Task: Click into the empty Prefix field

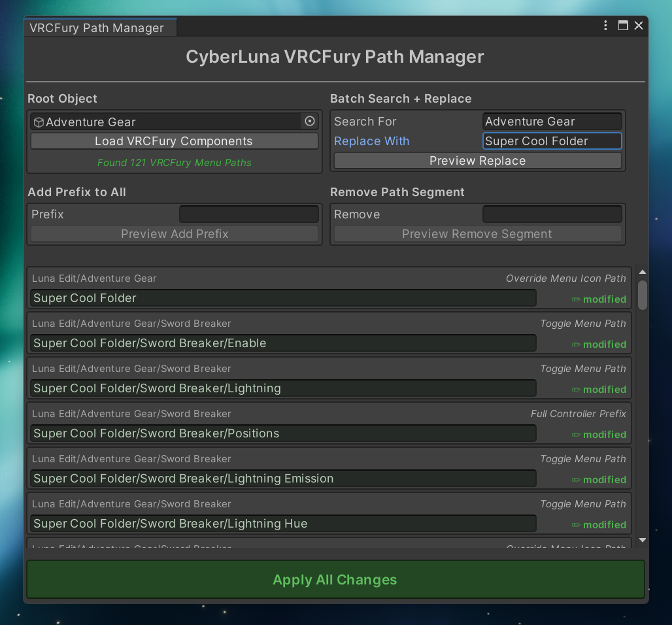Action: pos(249,214)
